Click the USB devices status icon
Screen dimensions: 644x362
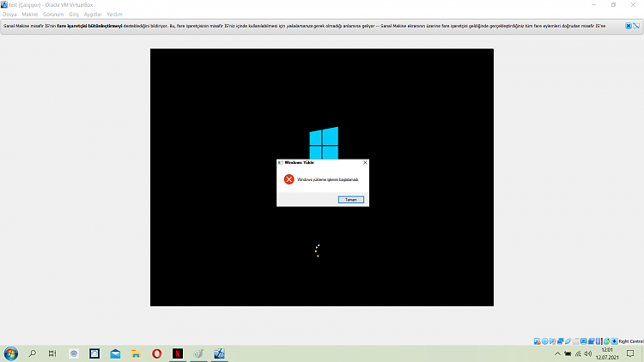pos(568,341)
